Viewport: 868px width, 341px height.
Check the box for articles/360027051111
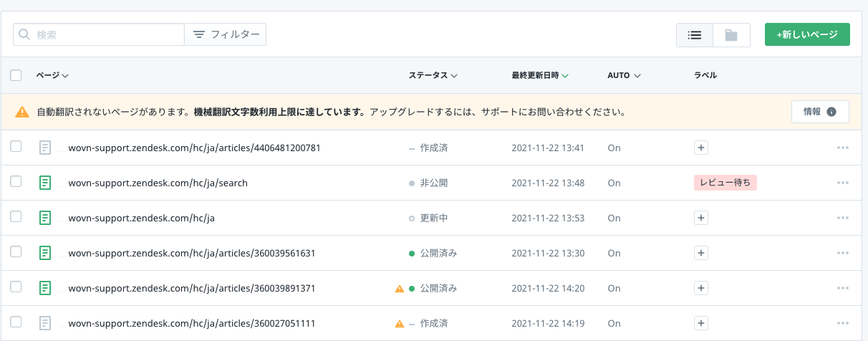click(16, 322)
